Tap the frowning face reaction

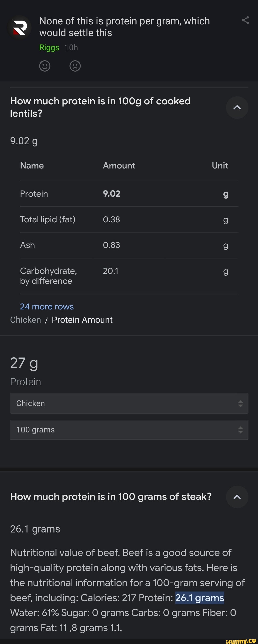pyautogui.click(x=75, y=66)
